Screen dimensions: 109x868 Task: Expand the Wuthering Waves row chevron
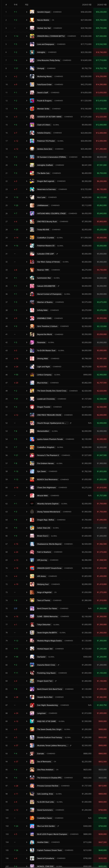point(27,76)
